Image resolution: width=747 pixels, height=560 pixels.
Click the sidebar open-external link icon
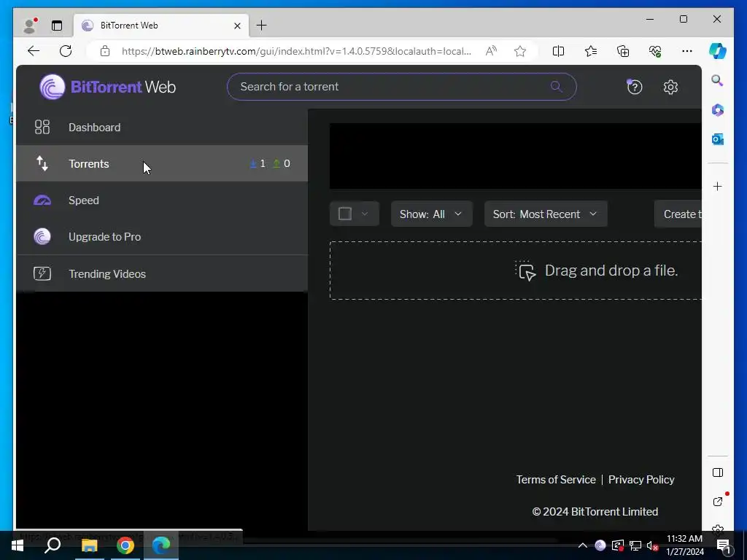pyautogui.click(x=718, y=502)
